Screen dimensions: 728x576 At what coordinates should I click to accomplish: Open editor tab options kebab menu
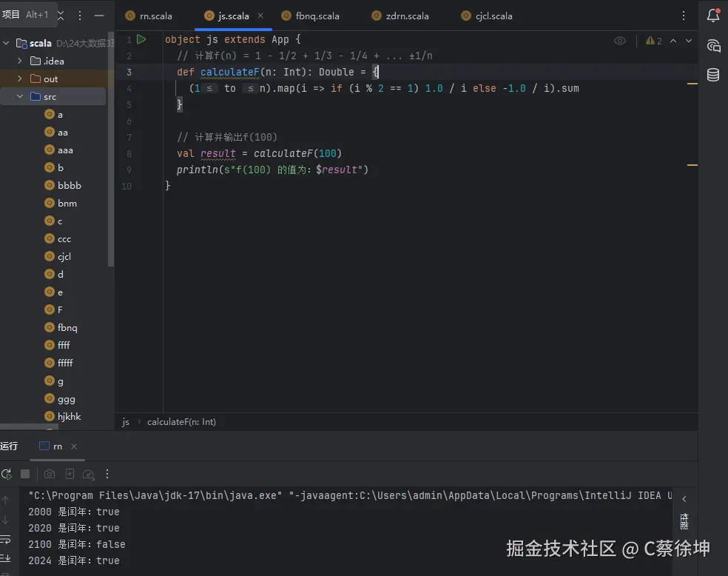pos(683,15)
